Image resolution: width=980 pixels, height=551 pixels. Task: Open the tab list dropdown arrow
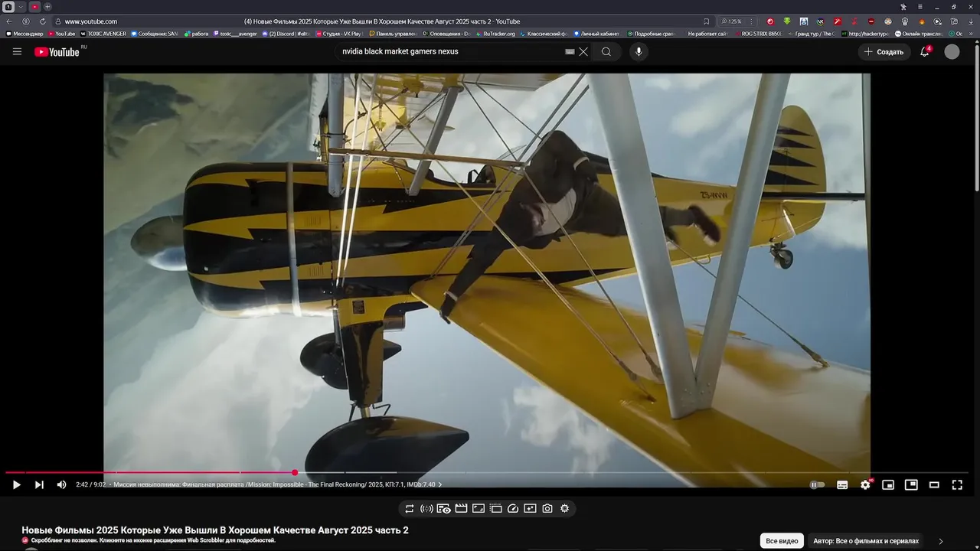(x=21, y=7)
